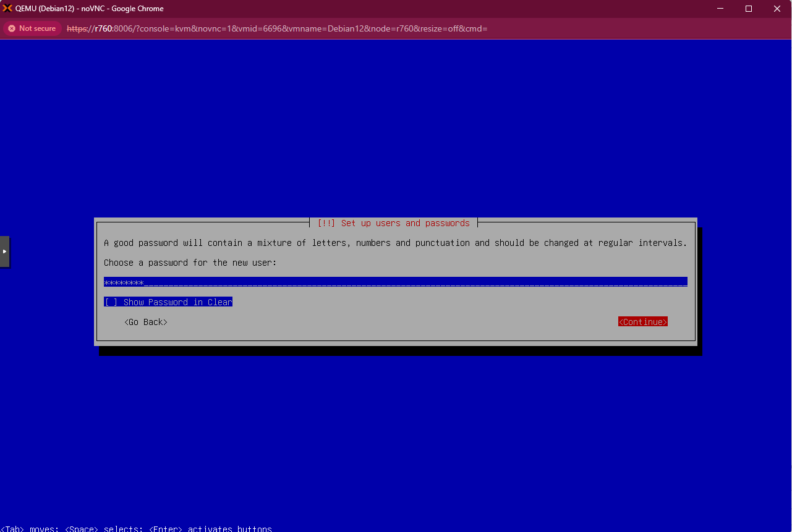Maximize the Chrome window
The height and width of the screenshot is (532, 792).
[749, 9]
